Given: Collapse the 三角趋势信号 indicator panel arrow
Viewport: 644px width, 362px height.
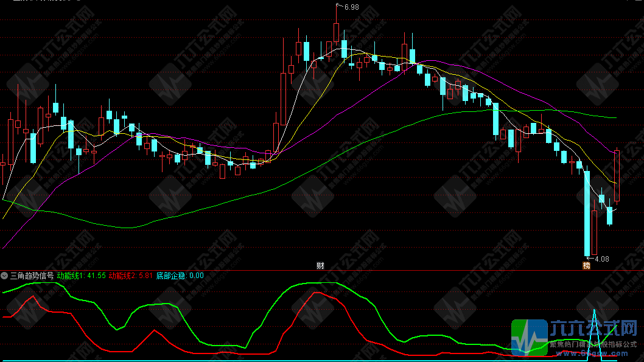Looking at the screenshot, I should click(x=5, y=276).
